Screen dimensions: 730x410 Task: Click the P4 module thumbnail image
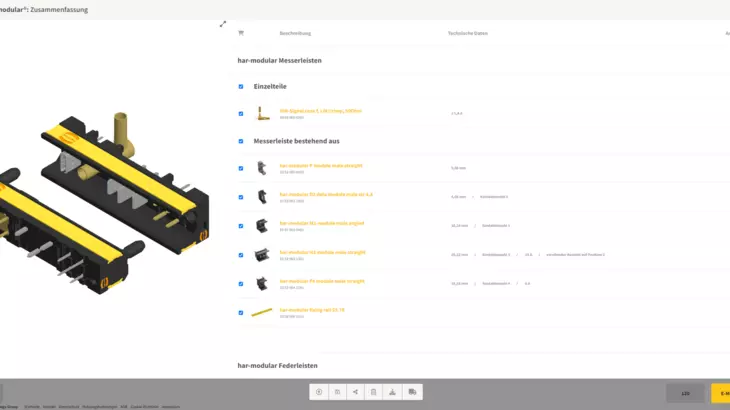(262, 283)
